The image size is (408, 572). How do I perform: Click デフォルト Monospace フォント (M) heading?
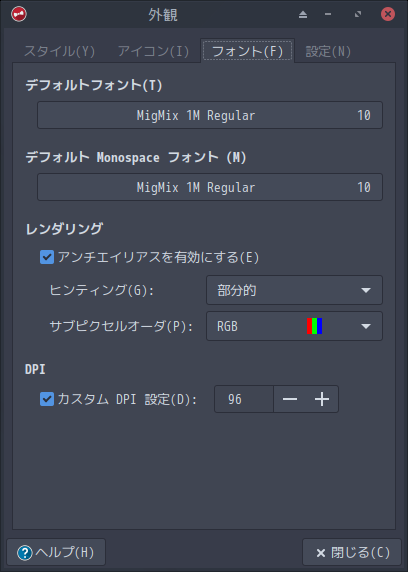click(x=136, y=157)
